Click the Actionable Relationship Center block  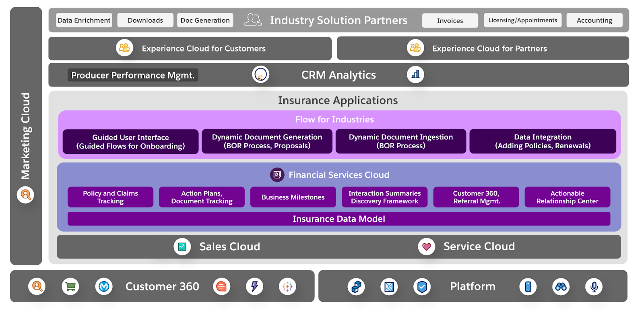568,197
